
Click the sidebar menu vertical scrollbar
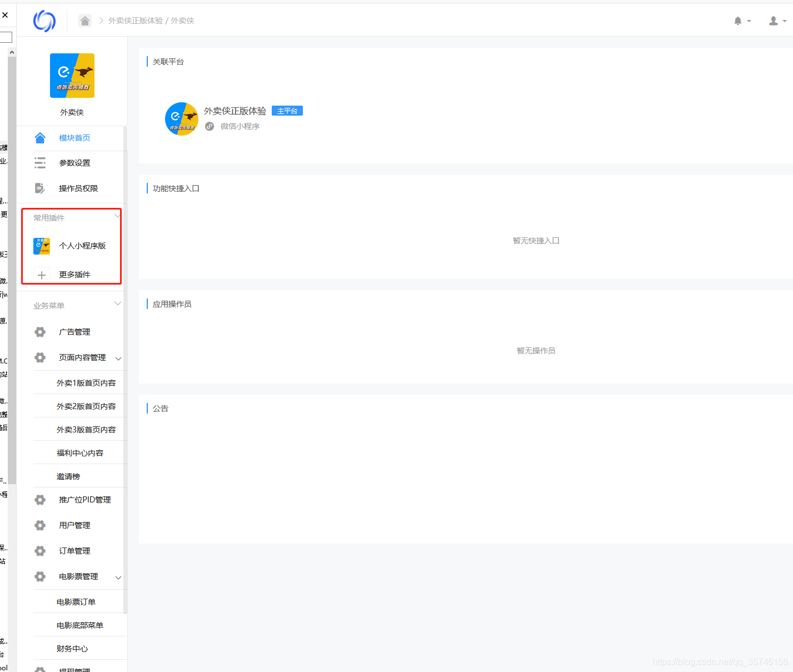click(125, 370)
